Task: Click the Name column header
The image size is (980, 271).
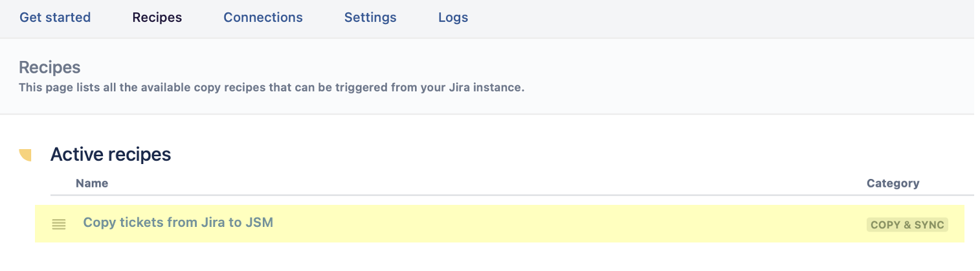Action: pyautogui.click(x=92, y=183)
